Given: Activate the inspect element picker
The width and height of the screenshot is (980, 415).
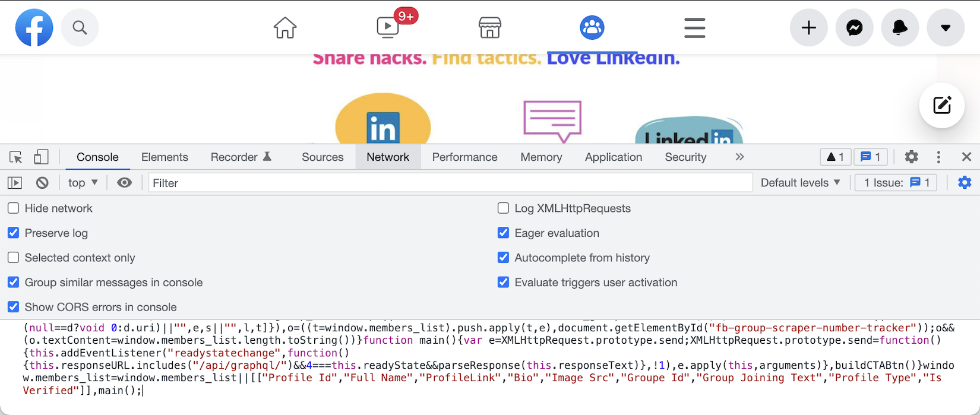Looking at the screenshot, I should coord(16,157).
